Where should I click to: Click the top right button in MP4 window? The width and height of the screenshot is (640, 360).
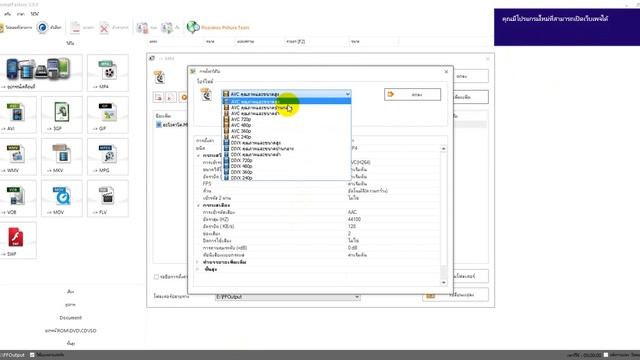pos(471,76)
